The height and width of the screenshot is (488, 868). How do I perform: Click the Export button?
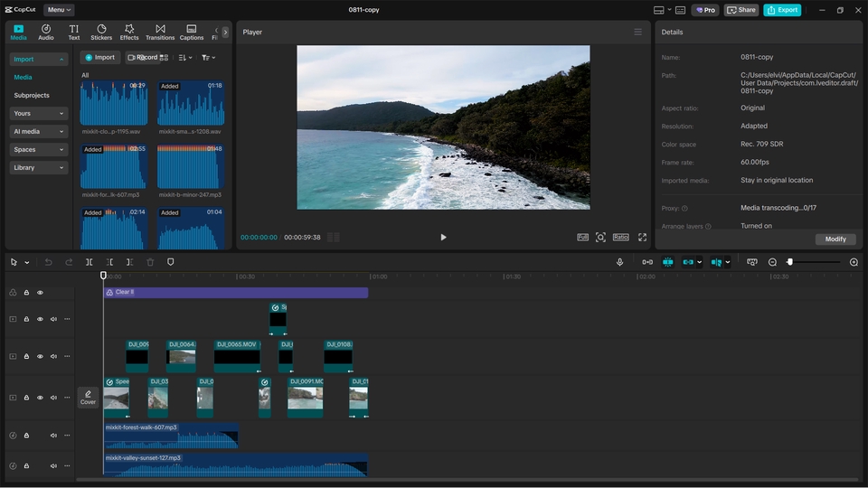[x=782, y=10]
